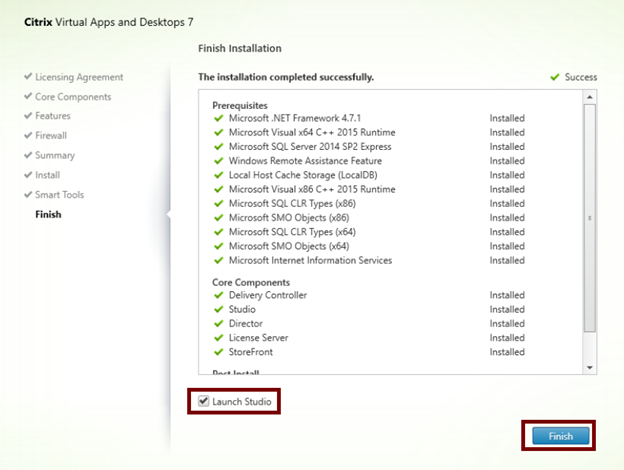Click Installed status for StoreFront

point(507,352)
